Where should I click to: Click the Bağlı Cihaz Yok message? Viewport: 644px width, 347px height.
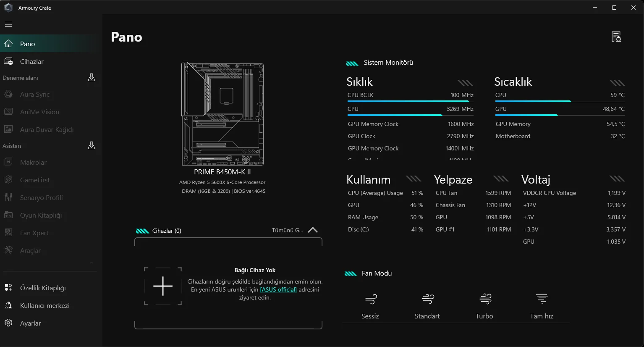coord(255,270)
